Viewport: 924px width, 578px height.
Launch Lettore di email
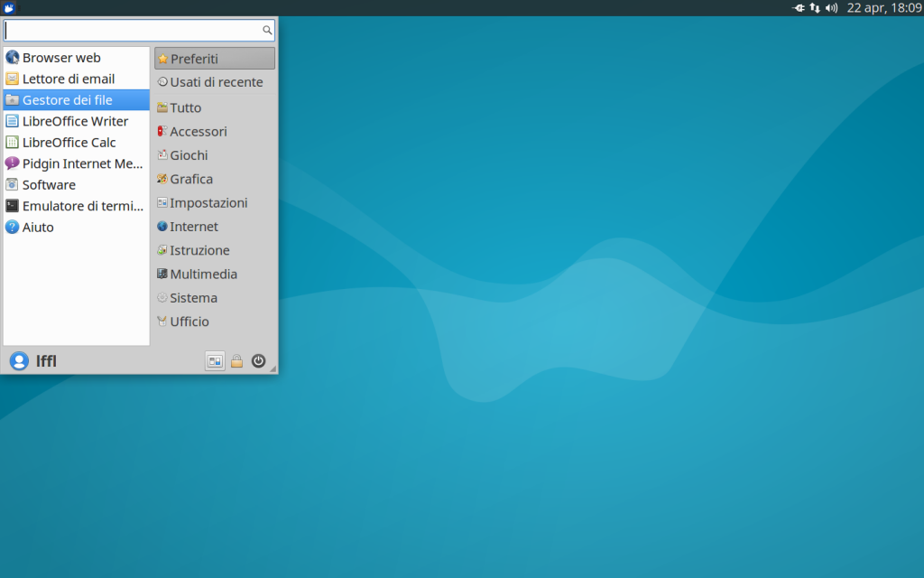click(x=68, y=79)
